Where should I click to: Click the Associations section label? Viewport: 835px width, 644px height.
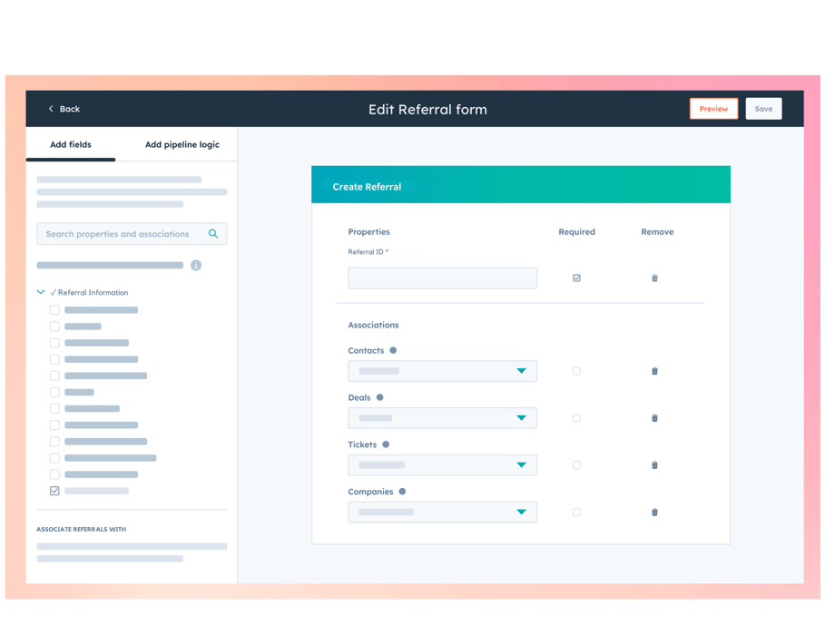click(373, 325)
